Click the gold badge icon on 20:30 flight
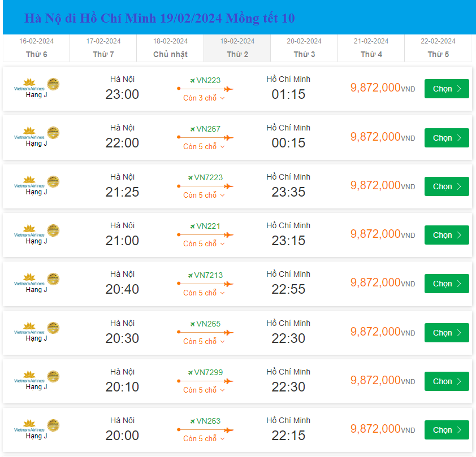Viewport: 476px width, 457px height. [x=53, y=328]
